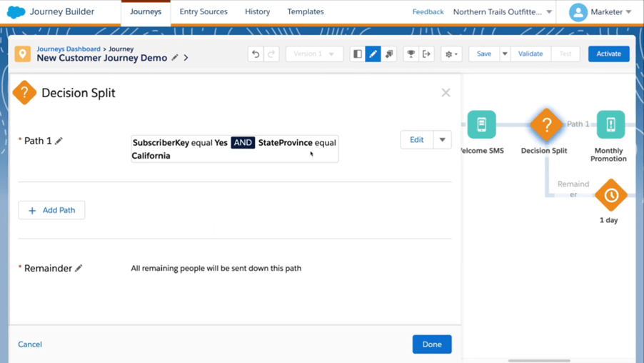
Task: Open the Entry Sources tab
Action: (203, 12)
